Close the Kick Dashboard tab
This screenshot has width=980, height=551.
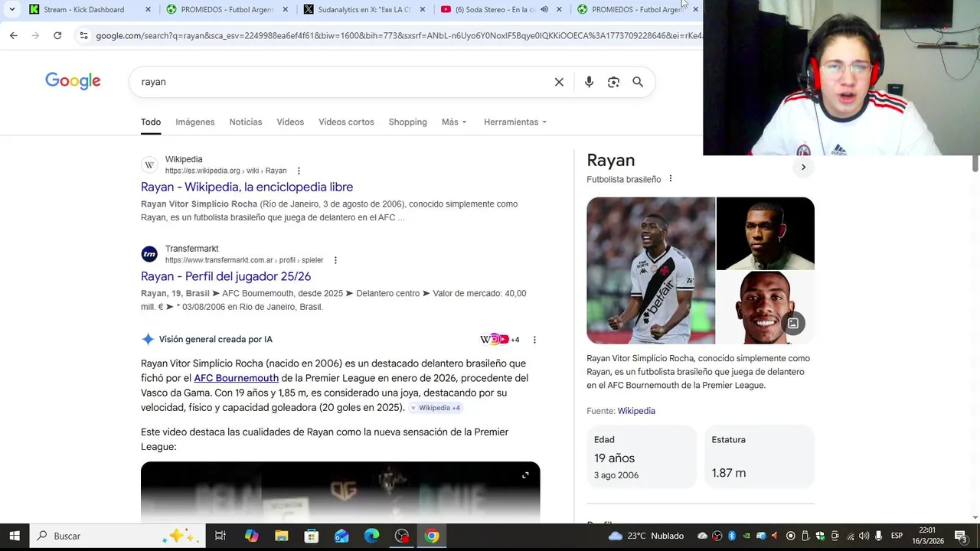[x=148, y=9]
